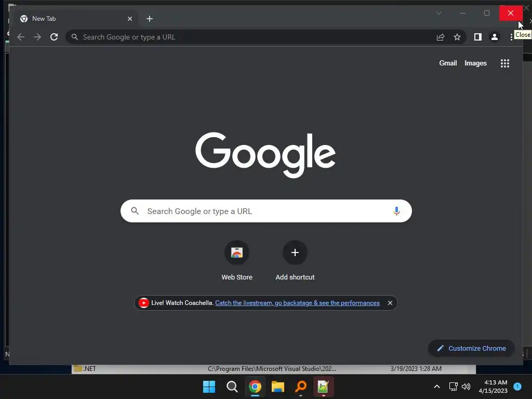Open Gmail link
This screenshot has height=399, width=532.
tap(448, 63)
